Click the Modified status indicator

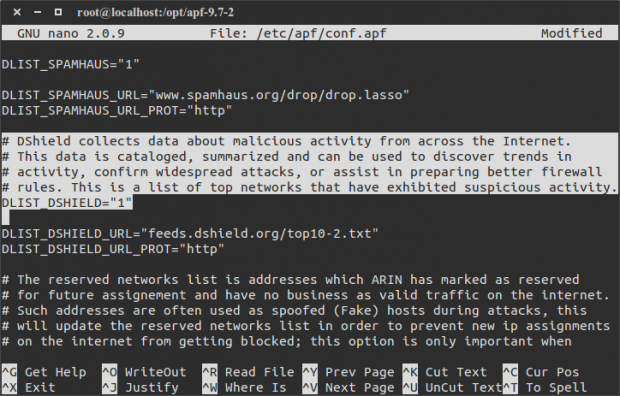click(x=571, y=33)
